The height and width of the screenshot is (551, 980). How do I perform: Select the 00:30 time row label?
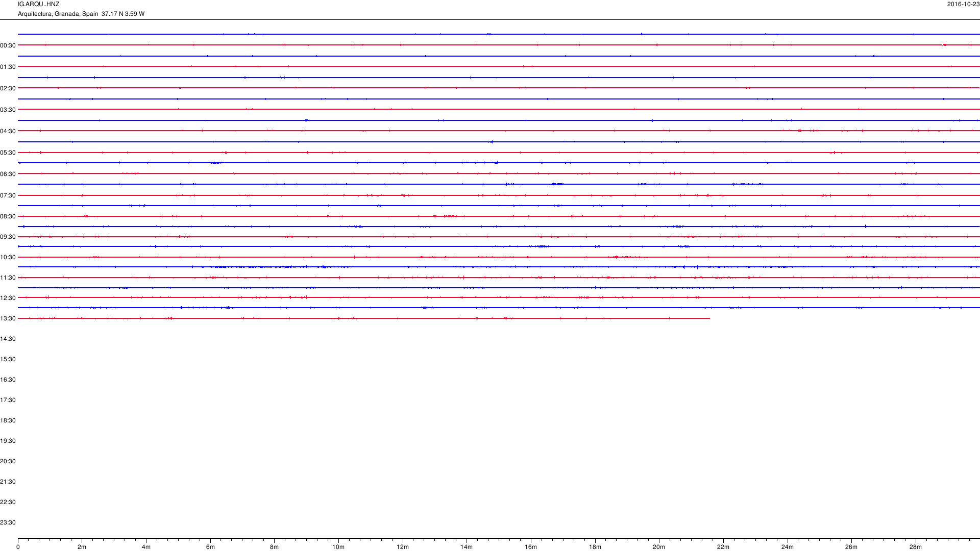tap(8, 45)
